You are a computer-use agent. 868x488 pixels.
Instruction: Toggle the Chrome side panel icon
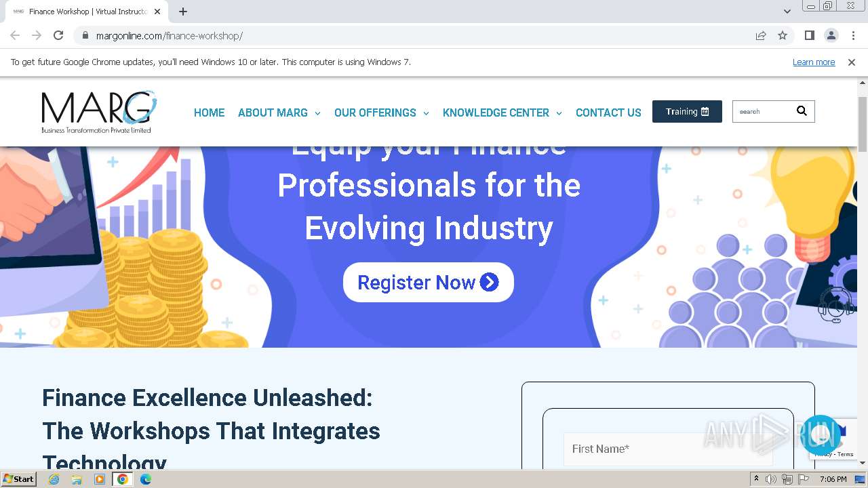point(809,35)
